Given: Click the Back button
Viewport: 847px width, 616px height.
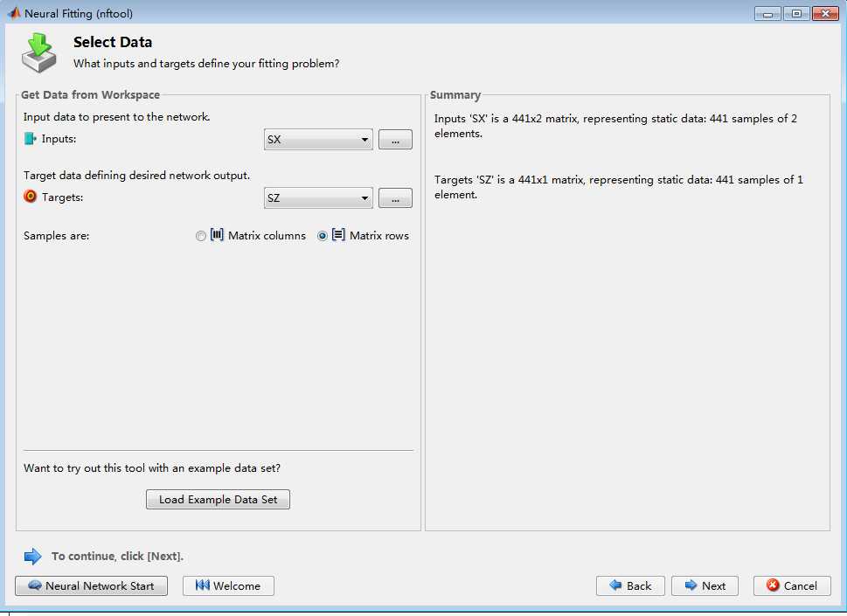Looking at the screenshot, I should click(630, 585).
